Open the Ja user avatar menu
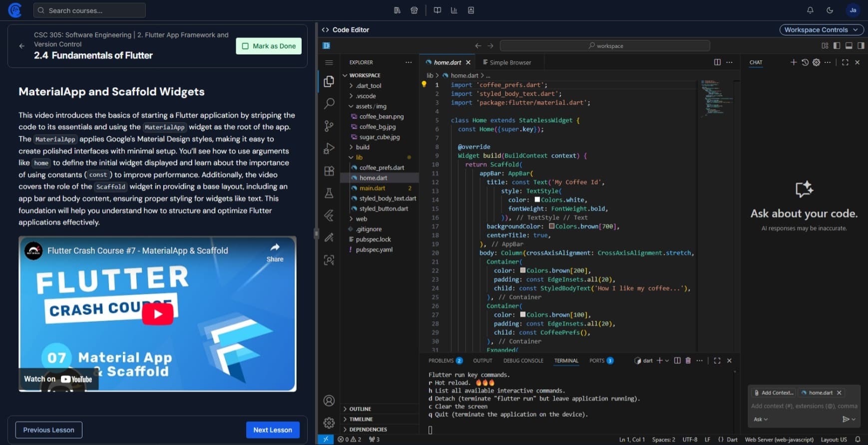 click(853, 10)
